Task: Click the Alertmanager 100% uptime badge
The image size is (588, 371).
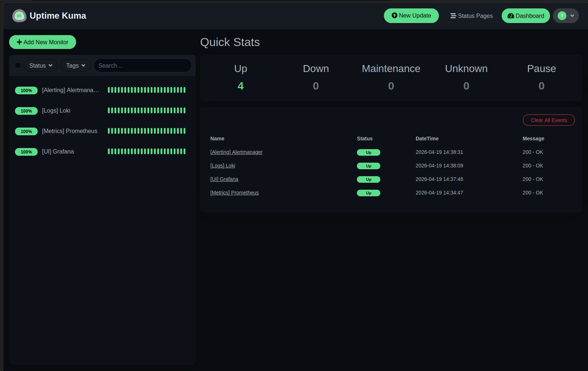Action: 26,90
